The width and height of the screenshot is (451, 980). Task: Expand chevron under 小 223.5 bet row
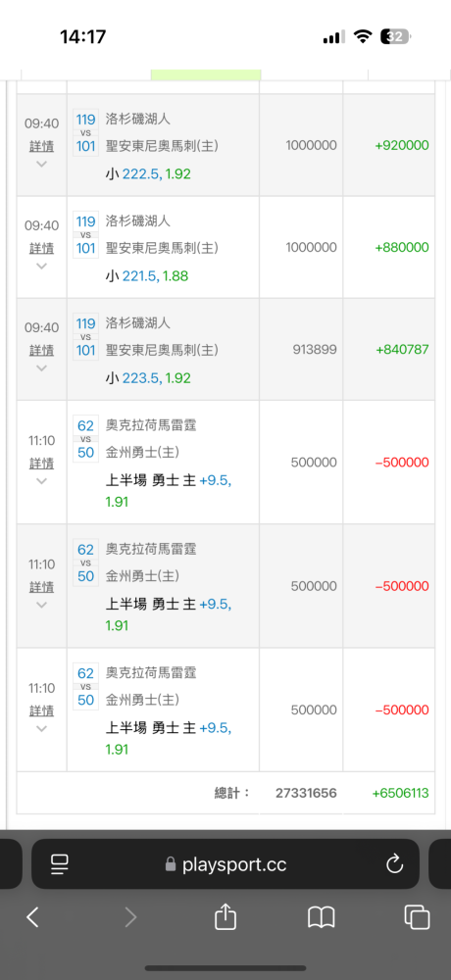tap(42, 368)
